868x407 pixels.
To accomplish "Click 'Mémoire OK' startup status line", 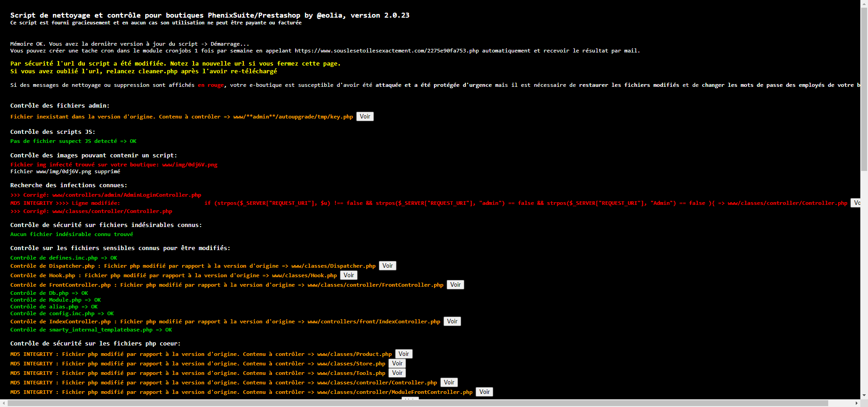I will click(x=130, y=44).
